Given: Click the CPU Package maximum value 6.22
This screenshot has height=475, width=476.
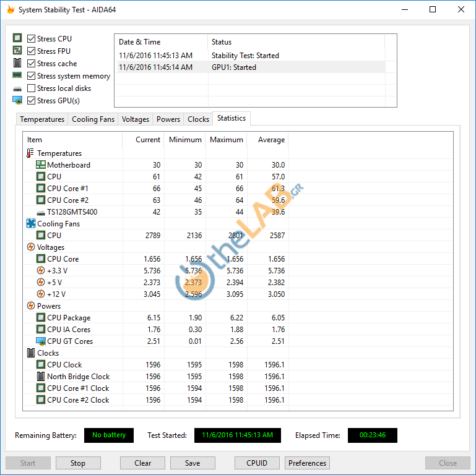Looking at the screenshot, I should (x=236, y=317).
